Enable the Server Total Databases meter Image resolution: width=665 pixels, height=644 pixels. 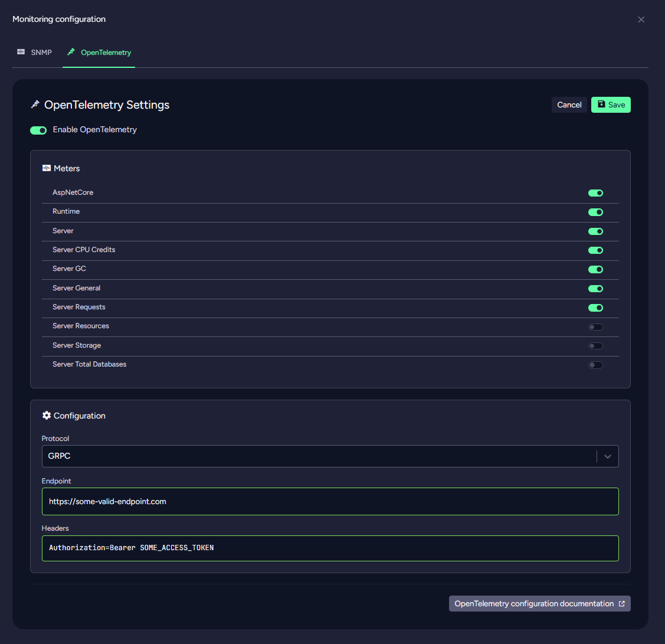[x=595, y=365]
